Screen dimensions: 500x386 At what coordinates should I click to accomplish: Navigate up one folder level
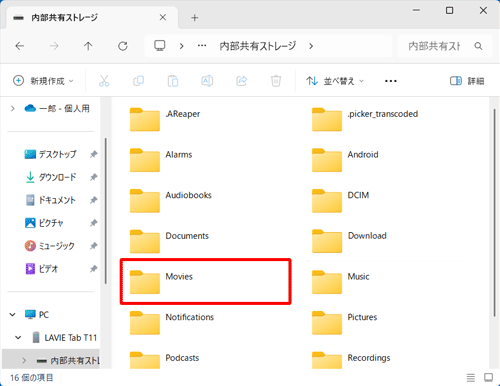click(x=88, y=46)
